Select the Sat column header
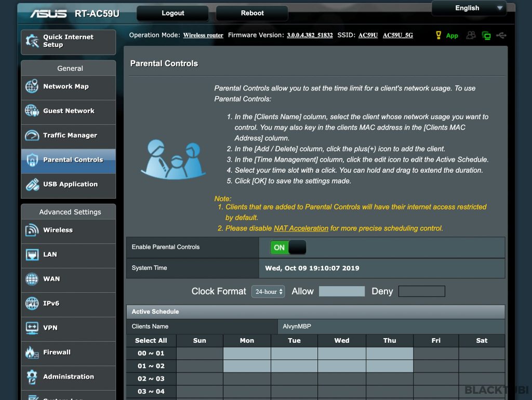This screenshot has height=400, width=532. 482,341
